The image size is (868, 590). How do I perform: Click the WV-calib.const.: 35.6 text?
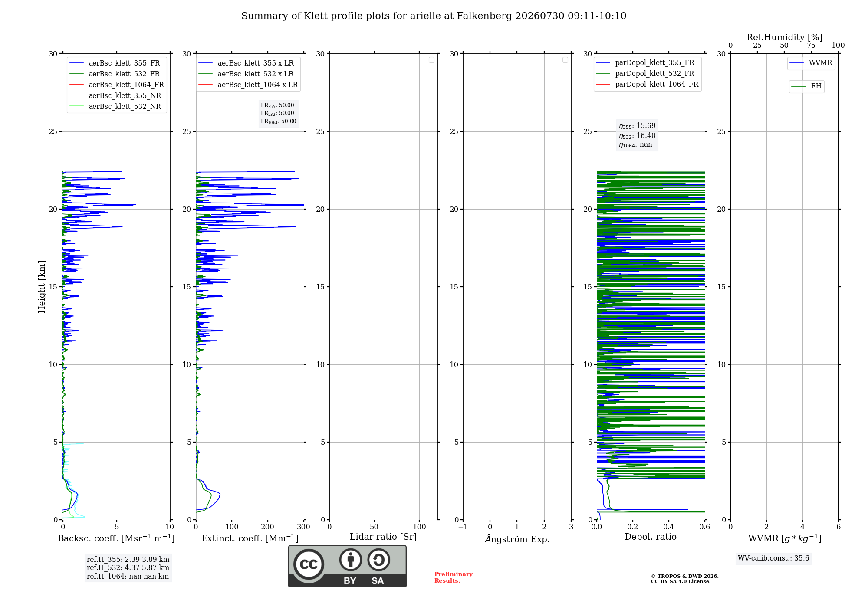click(773, 558)
